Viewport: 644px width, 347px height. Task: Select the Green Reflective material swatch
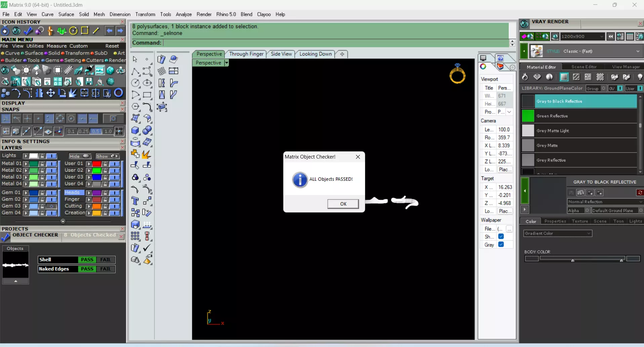528,116
